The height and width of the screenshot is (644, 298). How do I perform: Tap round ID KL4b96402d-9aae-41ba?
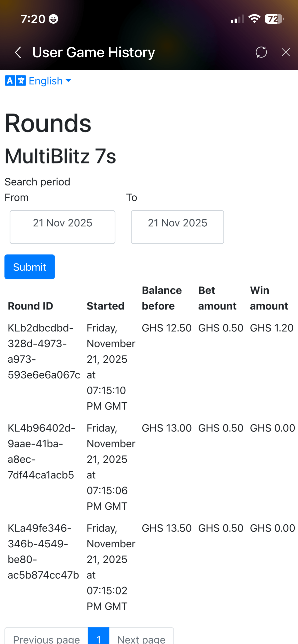click(x=41, y=451)
